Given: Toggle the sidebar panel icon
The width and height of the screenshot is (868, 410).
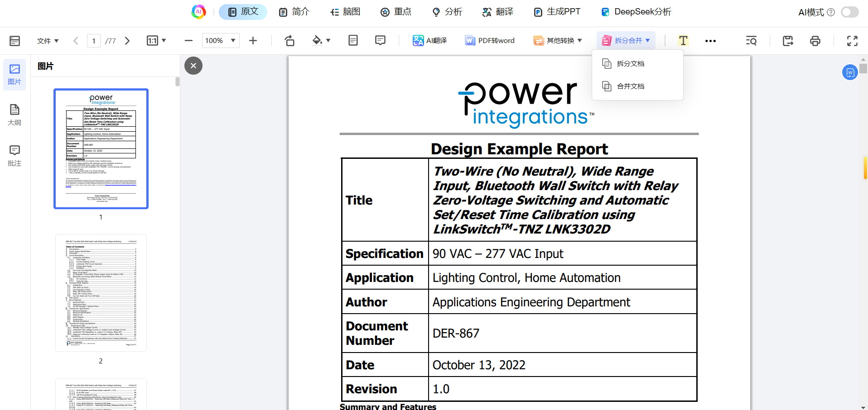Looking at the screenshot, I should coord(14,41).
